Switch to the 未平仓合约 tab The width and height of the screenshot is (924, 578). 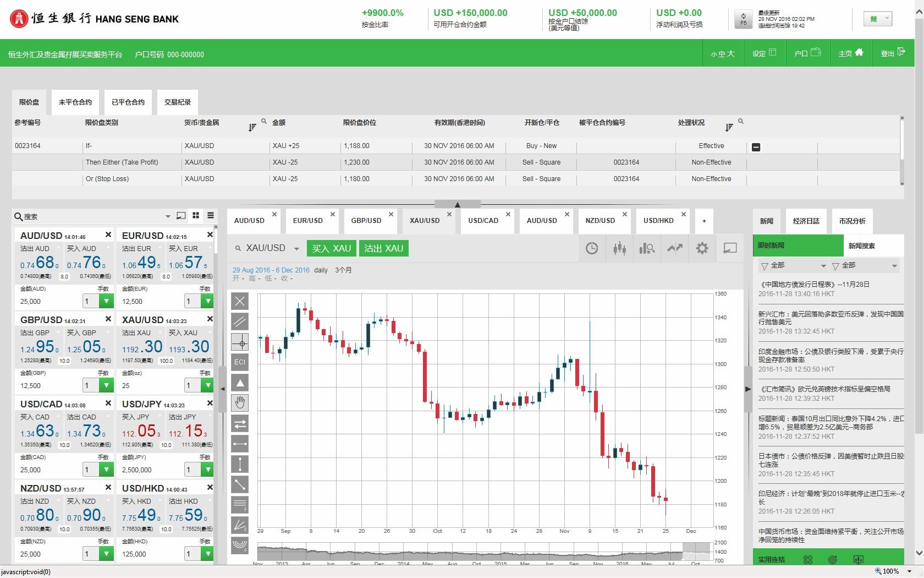75,102
